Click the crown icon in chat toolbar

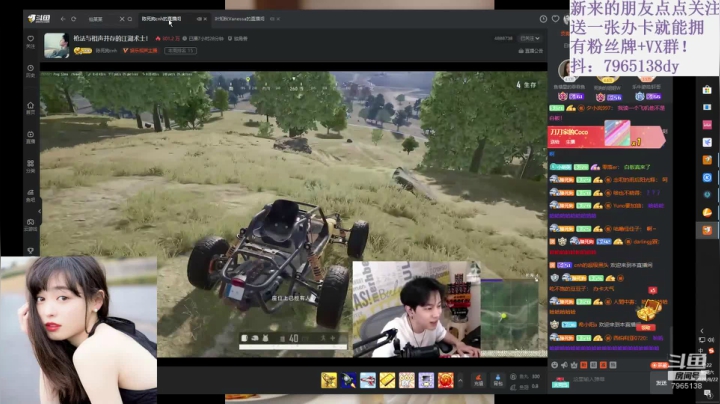pyautogui.click(x=574, y=365)
